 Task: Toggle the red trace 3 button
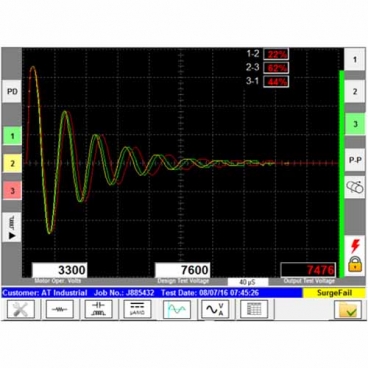[x=12, y=191]
